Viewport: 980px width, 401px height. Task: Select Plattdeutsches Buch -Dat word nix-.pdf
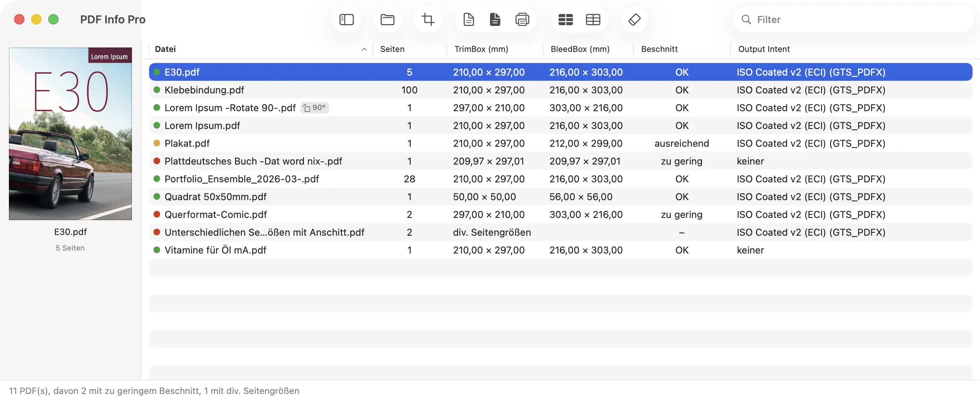pos(253,161)
